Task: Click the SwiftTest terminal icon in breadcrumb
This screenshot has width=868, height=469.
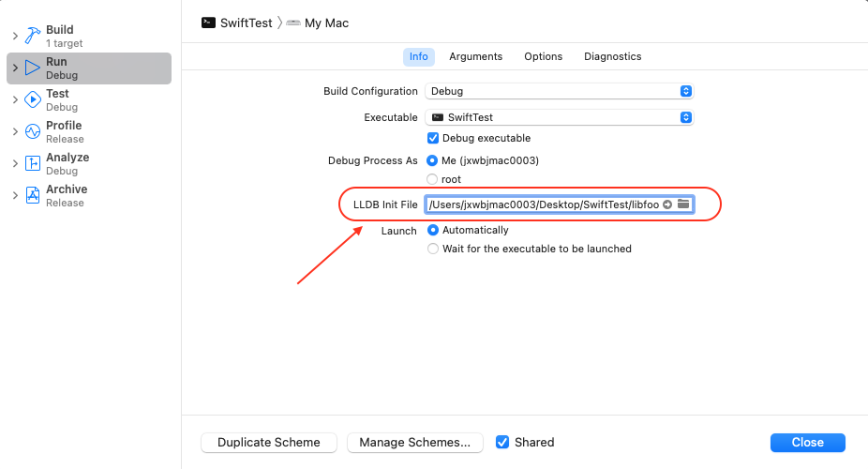Action: 208,23
